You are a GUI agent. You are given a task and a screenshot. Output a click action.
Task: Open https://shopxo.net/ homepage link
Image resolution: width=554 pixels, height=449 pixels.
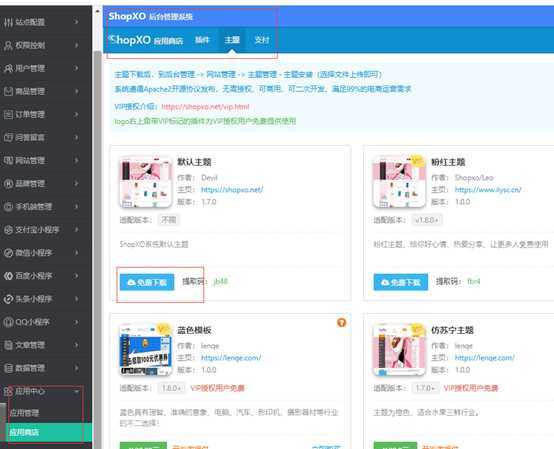tap(232, 190)
